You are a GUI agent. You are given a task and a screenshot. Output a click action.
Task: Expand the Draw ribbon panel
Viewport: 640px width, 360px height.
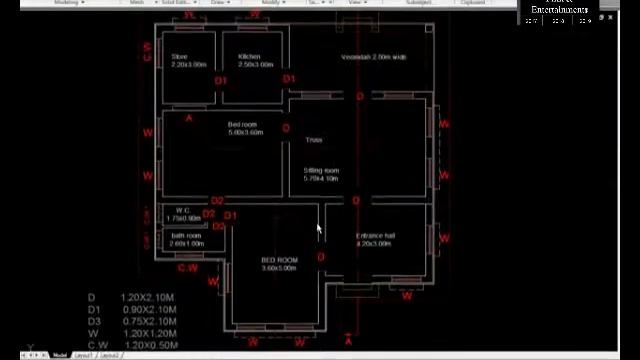point(220,2)
